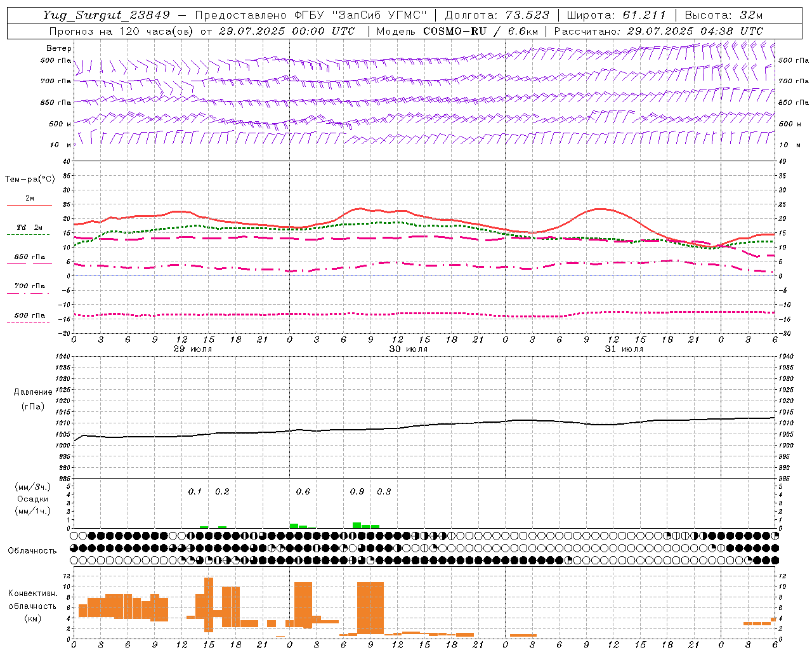812x650 pixels.
Task: Click the 0.6 precipitation amount value
Action: (x=303, y=491)
